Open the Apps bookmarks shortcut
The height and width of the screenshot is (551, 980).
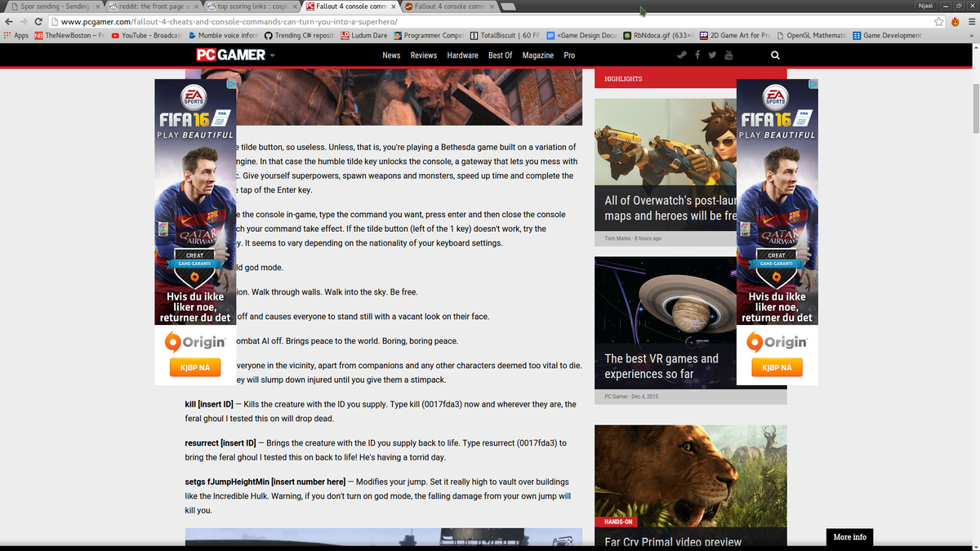point(16,36)
